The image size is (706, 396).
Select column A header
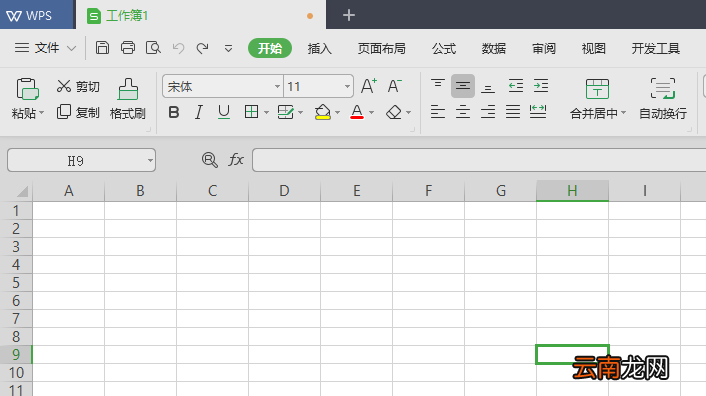[x=68, y=191]
